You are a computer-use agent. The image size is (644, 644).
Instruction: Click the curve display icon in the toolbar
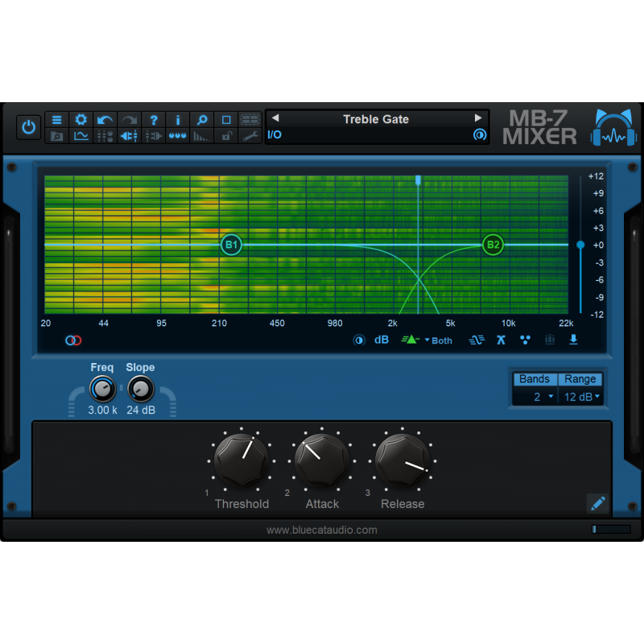coord(80,137)
